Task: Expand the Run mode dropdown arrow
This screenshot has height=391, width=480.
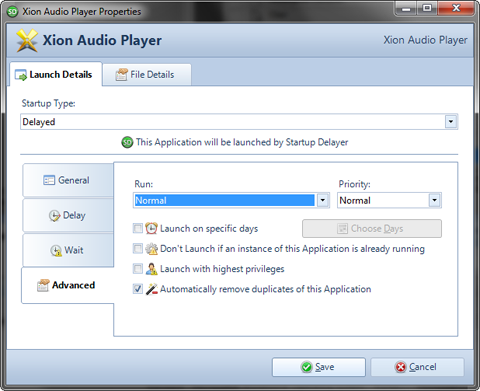Action: tap(322, 200)
